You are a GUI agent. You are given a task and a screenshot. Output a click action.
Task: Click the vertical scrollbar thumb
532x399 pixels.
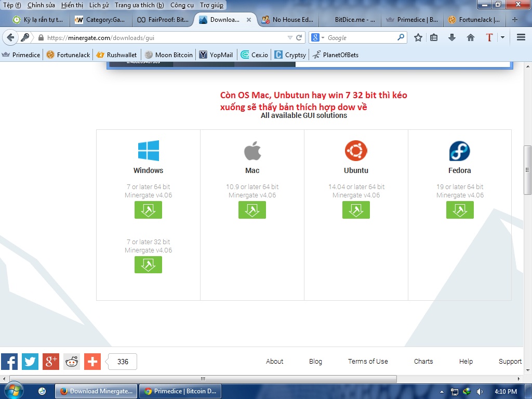point(527,170)
